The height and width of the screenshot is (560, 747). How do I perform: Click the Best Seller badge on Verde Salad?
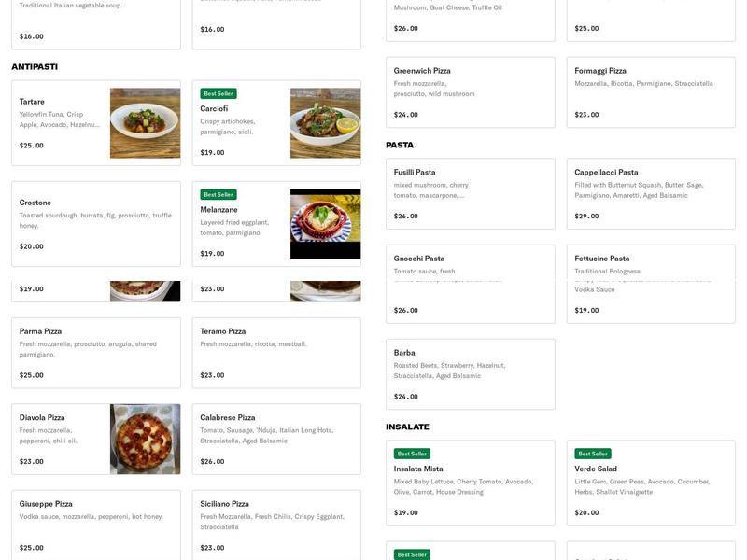pos(593,454)
